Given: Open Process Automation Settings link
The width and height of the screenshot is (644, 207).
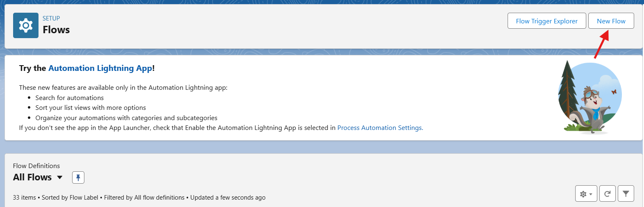Looking at the screenshot, I should pos(380,128).
